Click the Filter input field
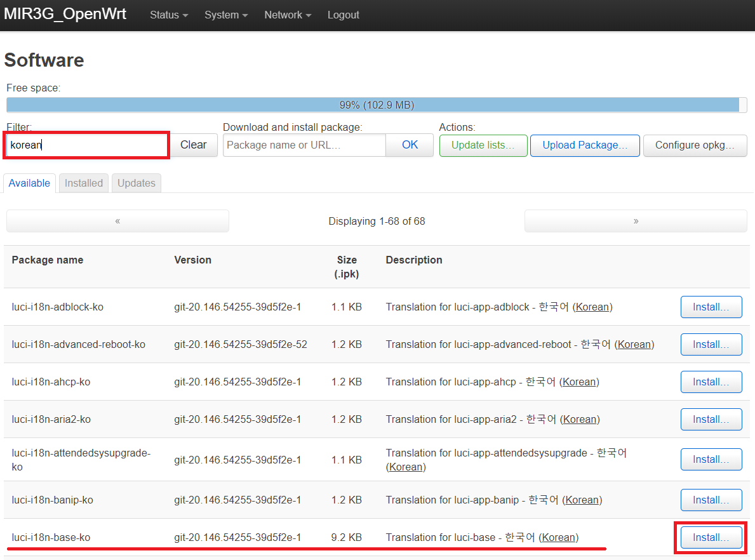755x560 pixels. pos(86,145)
